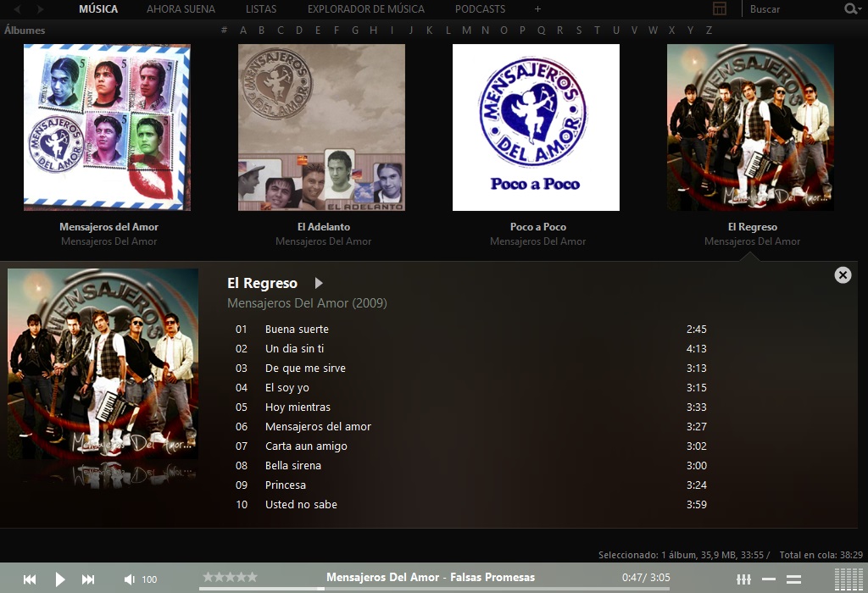Select track 07 Carta aun amigo

click(470, 446)
